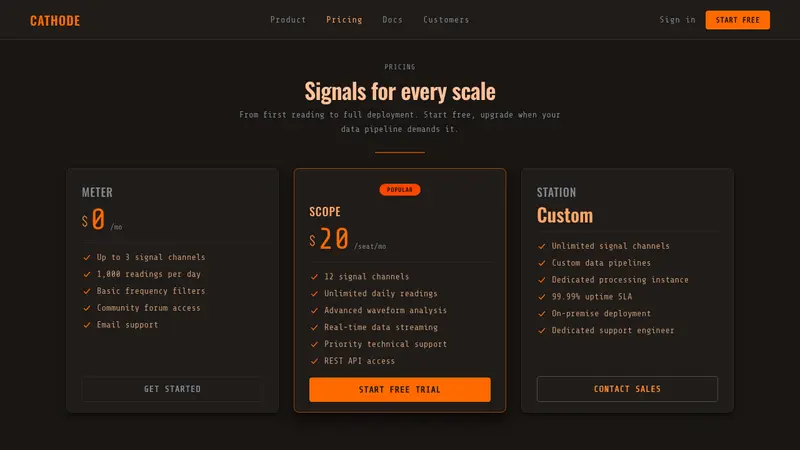Click checkmark beside Dedicated processing instance

pyautogui.click(x=542, y=280)
